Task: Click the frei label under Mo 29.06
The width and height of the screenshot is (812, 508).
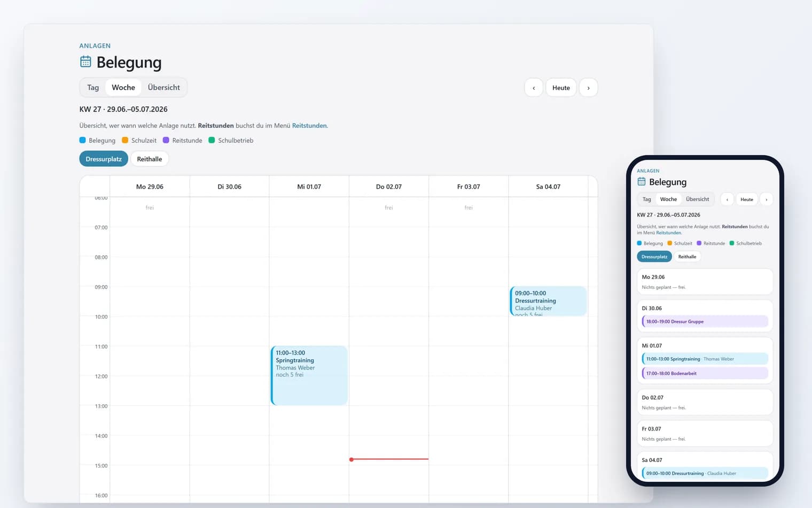Action: [150, 207]
